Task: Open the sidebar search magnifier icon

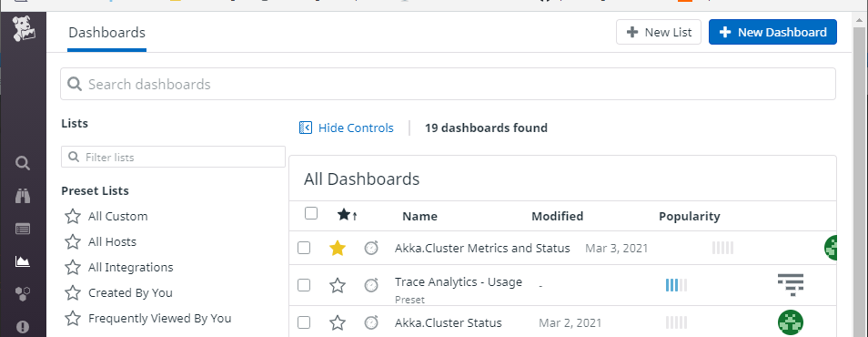Action: 23,163
